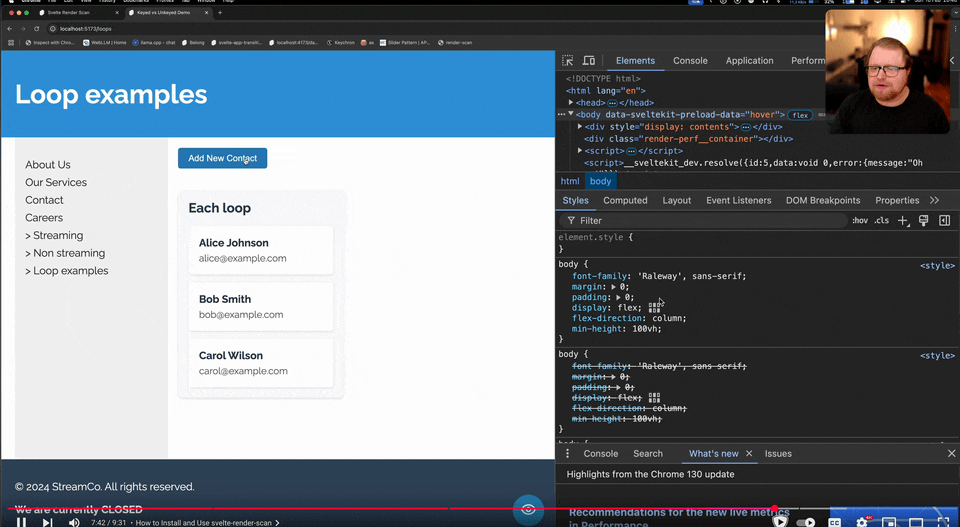Open the flexbox editor icon in first body rule
Image resolution: width=960 pixels, height=527 pixels.
[654, 308]
